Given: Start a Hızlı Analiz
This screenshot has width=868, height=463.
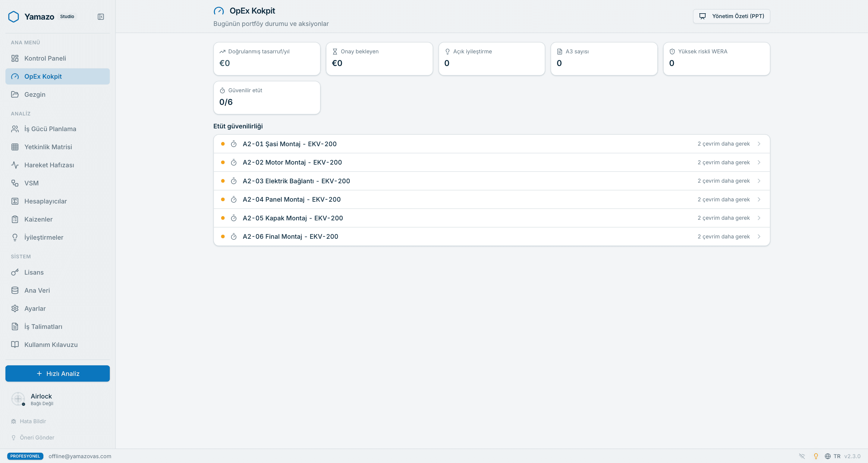Looking at the screenshot, I should click(x=58, y=373).
